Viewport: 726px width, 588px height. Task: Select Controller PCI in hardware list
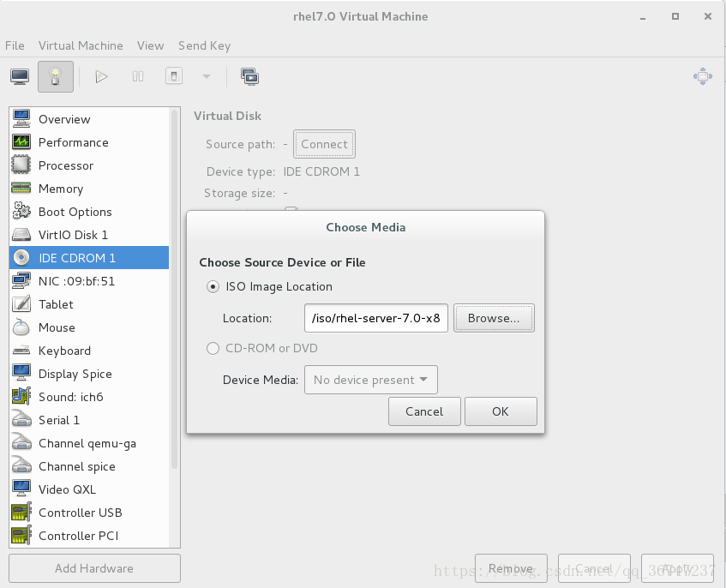[89, 536]
